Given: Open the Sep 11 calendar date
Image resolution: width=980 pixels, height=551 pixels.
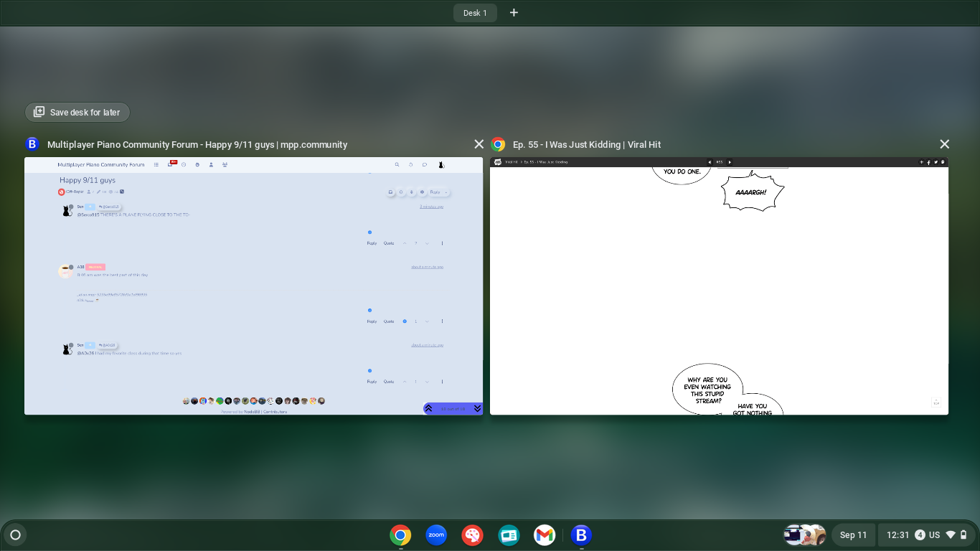Looking at the screenshot, I should [x=853, y=535].
